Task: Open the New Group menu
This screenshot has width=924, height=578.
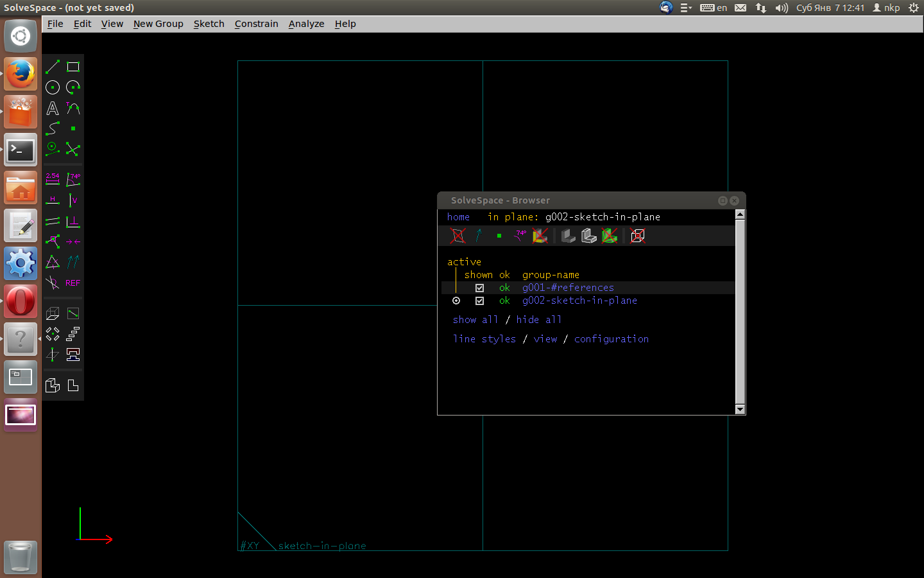Action: point(158,24)
